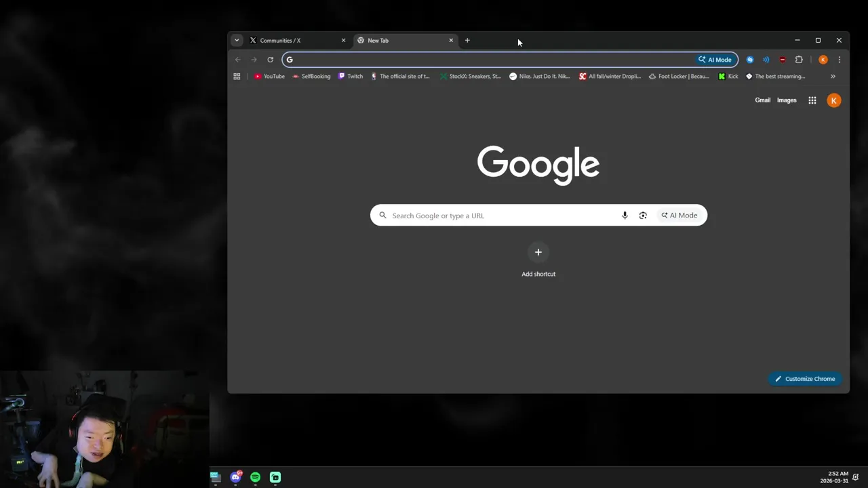The width and height of the screenshot is (868, 488).
Task: Open the apps grid in bookmarks bar
Action: point(237,77)
